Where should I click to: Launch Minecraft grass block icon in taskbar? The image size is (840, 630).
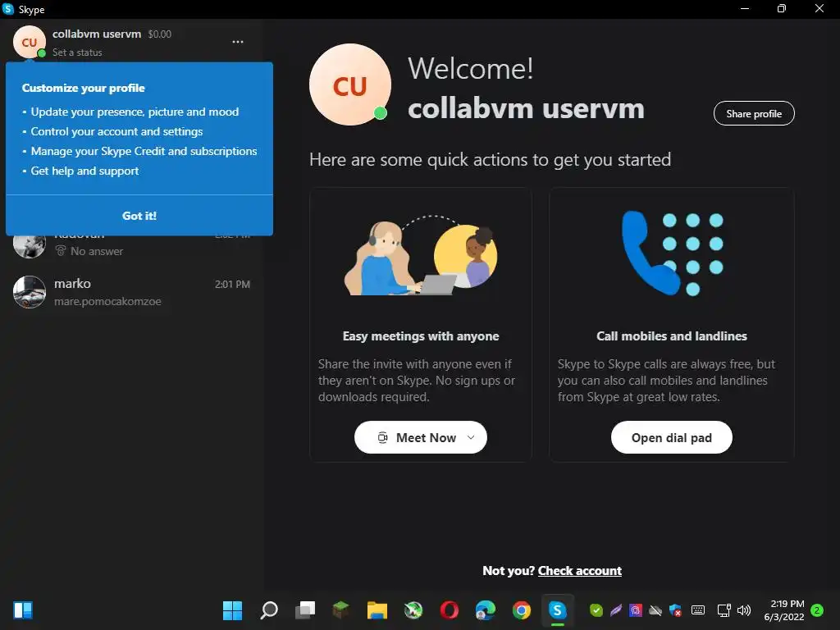(x=340, y=609)
